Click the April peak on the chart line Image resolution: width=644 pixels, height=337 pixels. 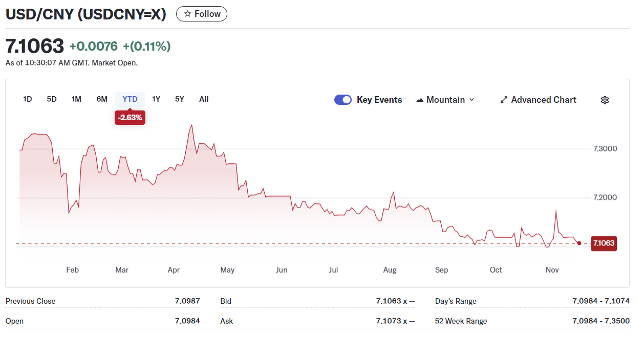click(x=191, y=125)
